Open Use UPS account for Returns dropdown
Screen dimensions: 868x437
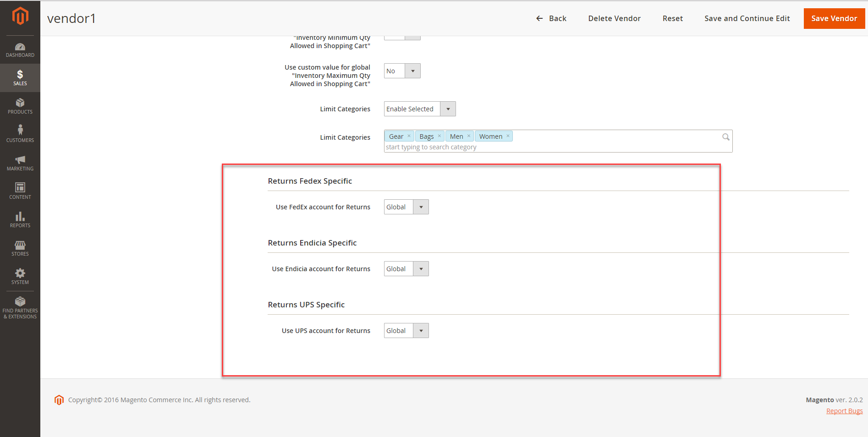(x=406, y=331)
